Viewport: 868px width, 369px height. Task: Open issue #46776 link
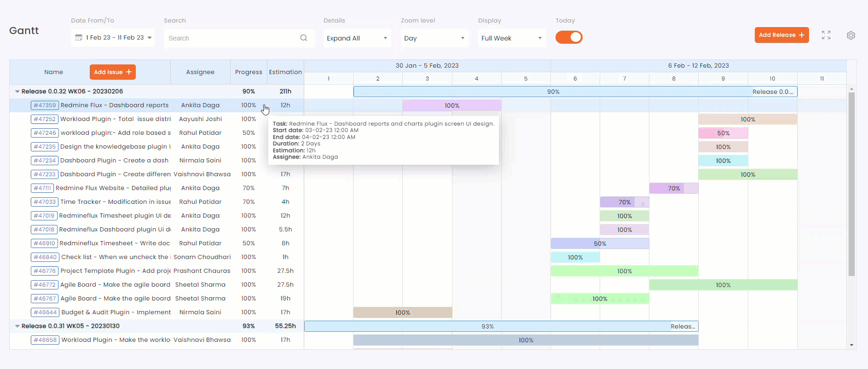(45, 271)
